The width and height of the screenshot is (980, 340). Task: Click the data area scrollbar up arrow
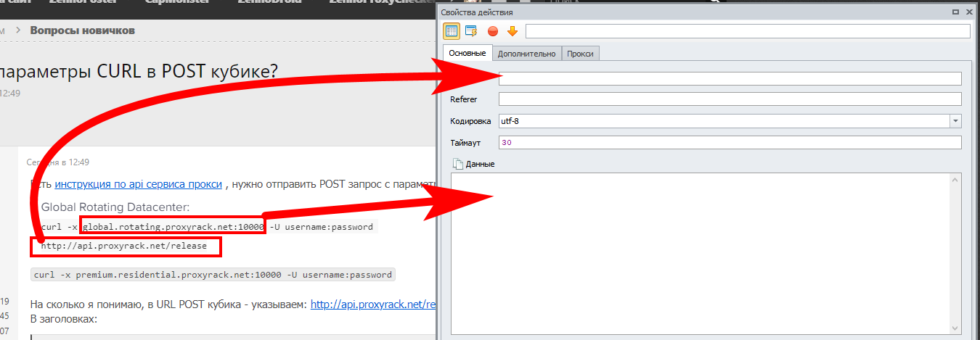pos(956,179)
